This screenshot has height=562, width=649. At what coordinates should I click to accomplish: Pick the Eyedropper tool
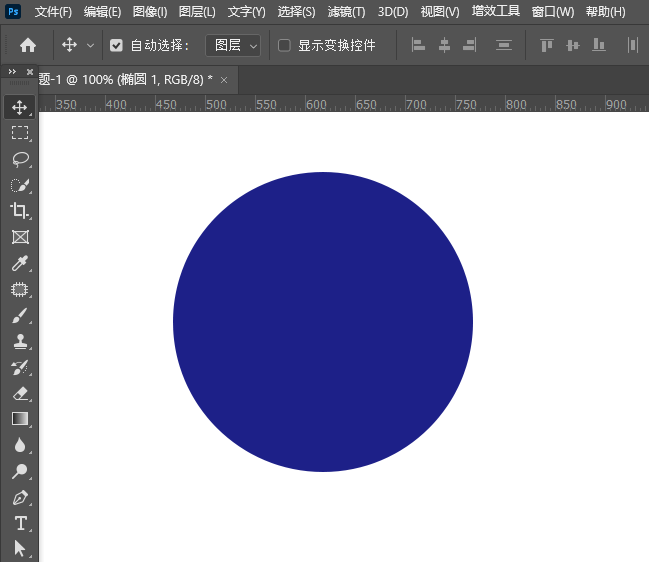click(19, 264)
